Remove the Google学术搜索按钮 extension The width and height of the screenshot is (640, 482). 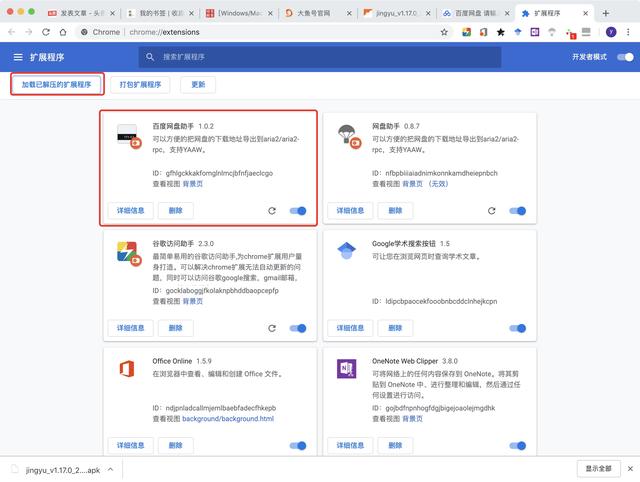[x=395, y=328]
